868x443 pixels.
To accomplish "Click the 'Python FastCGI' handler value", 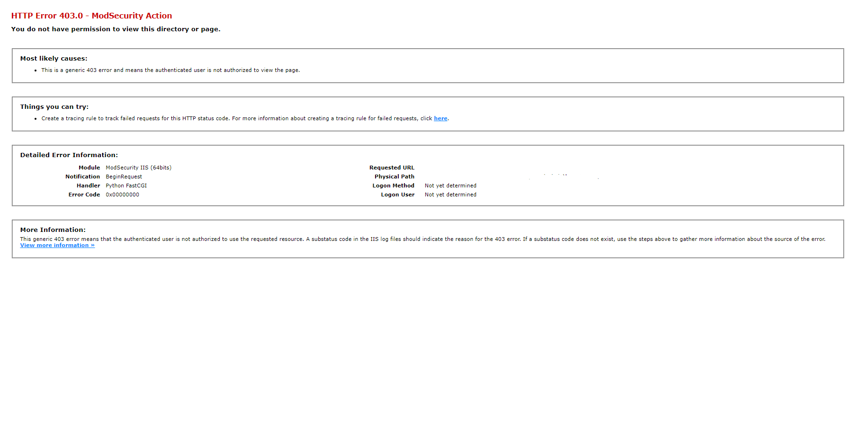I will tap(126, 186).
